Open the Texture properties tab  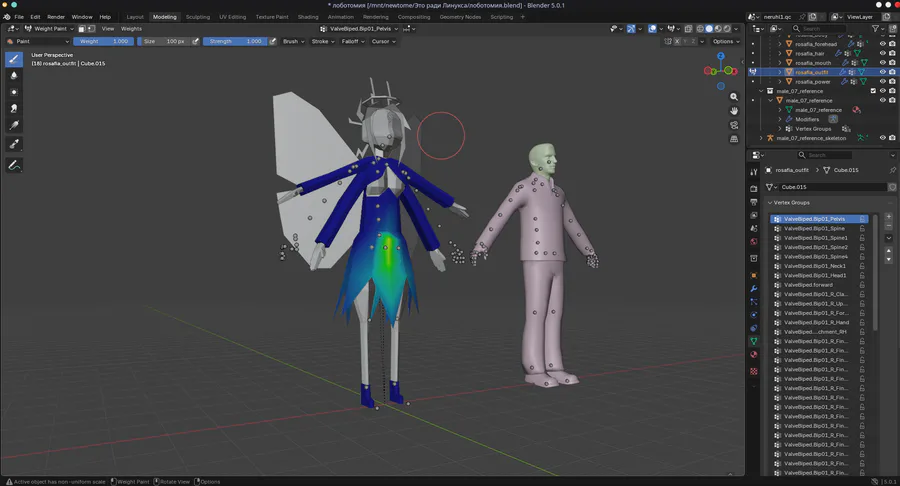click(x=754, y=372)
